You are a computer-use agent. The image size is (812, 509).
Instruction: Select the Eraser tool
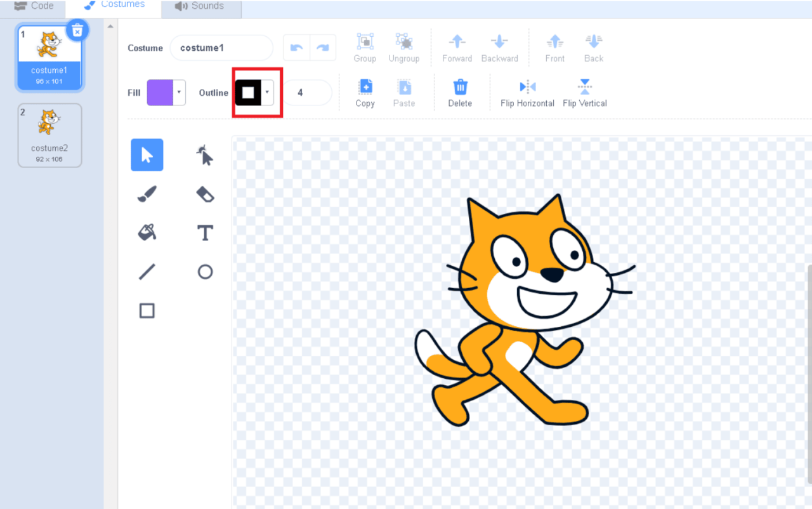[204, 194]
